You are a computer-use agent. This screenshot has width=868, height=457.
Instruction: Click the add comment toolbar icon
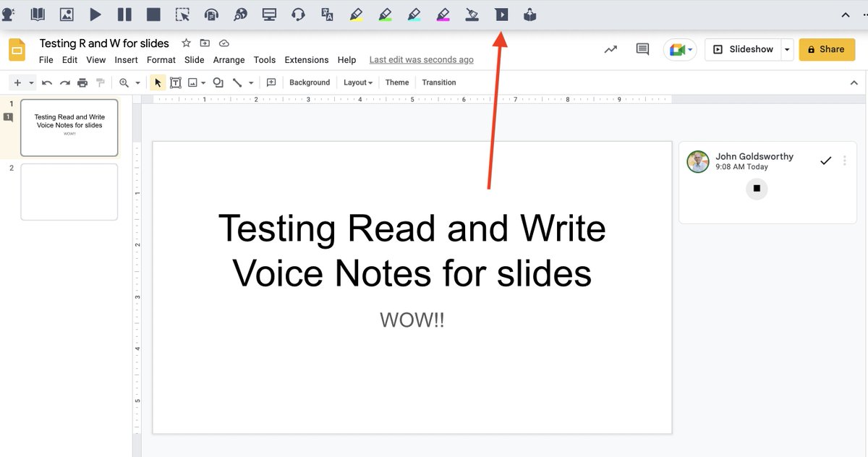[x=271, y=82]
